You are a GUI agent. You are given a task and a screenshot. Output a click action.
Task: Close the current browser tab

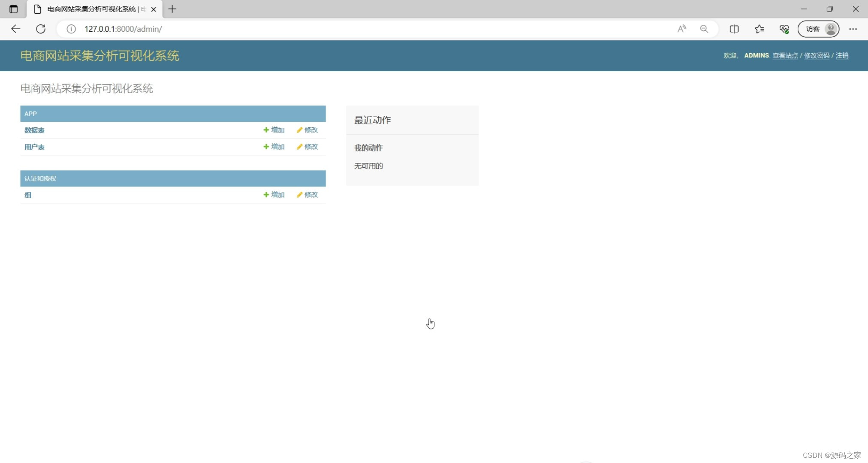154,9
